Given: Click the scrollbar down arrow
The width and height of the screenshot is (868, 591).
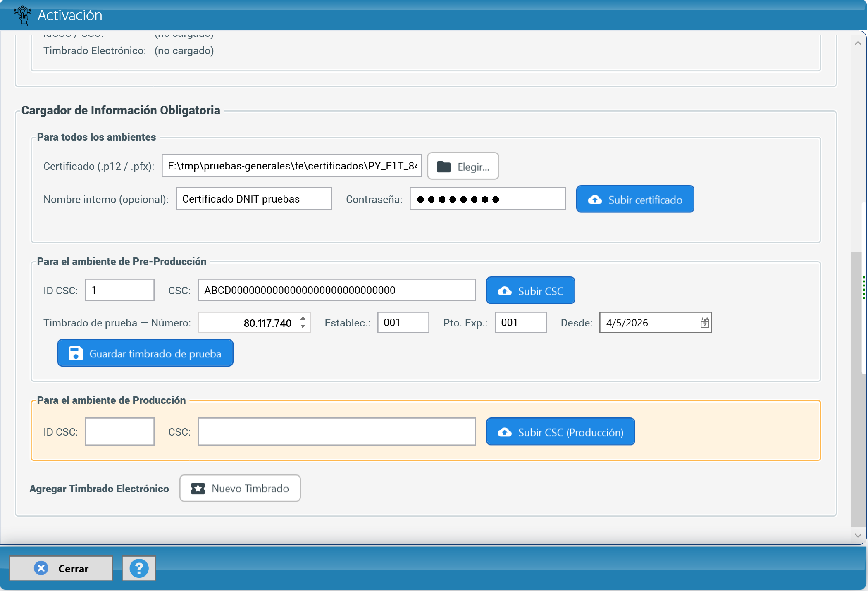Looking at the screenshot, I should point(858,535).
